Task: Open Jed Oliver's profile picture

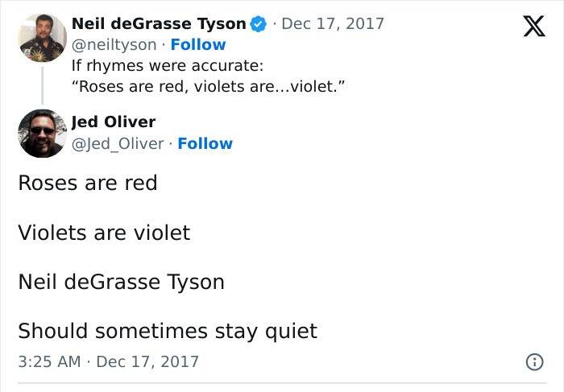Action: point(42,133)
